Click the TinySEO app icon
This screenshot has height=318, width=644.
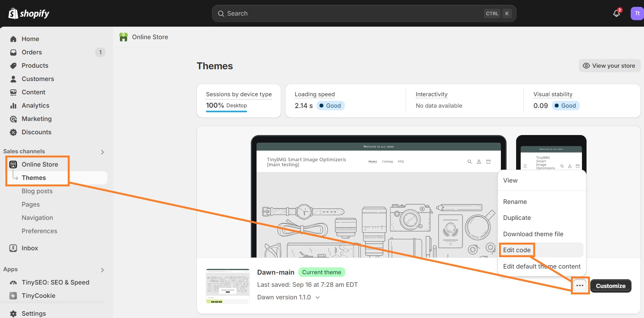tap(13, 282)
